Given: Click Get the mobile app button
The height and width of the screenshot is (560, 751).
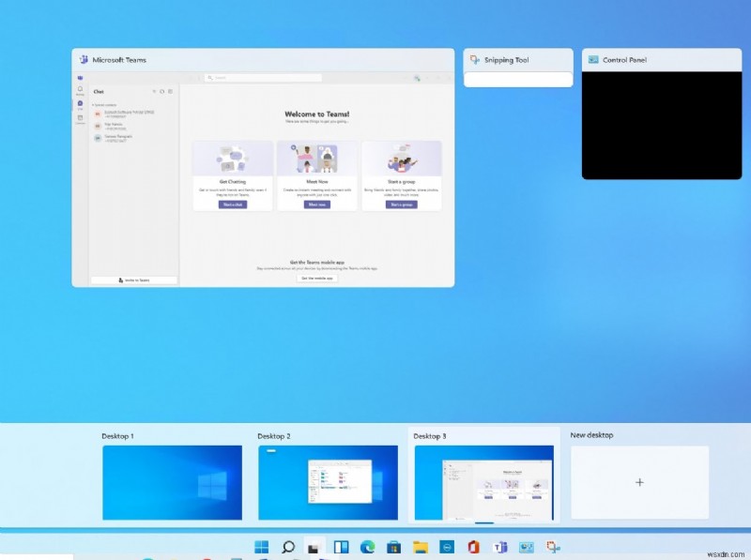Looking at the screenshot, I should (x=315, y=277).
